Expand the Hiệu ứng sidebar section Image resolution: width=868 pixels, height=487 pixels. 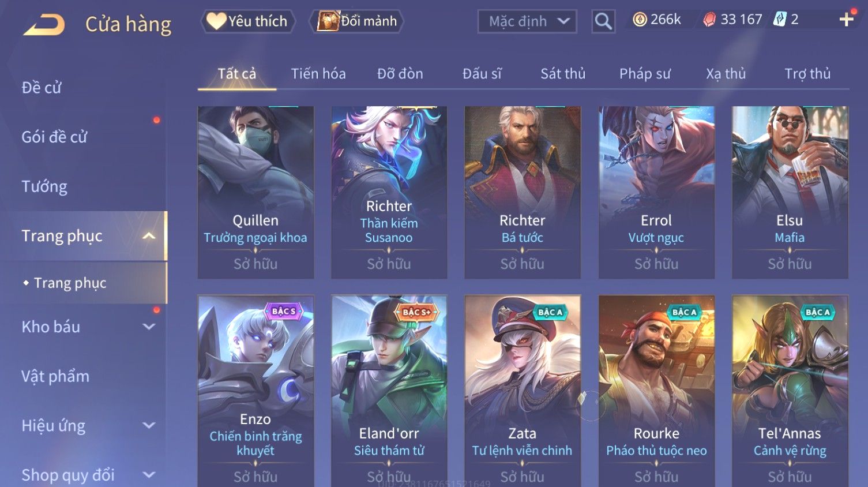click(x=149, y=425)
